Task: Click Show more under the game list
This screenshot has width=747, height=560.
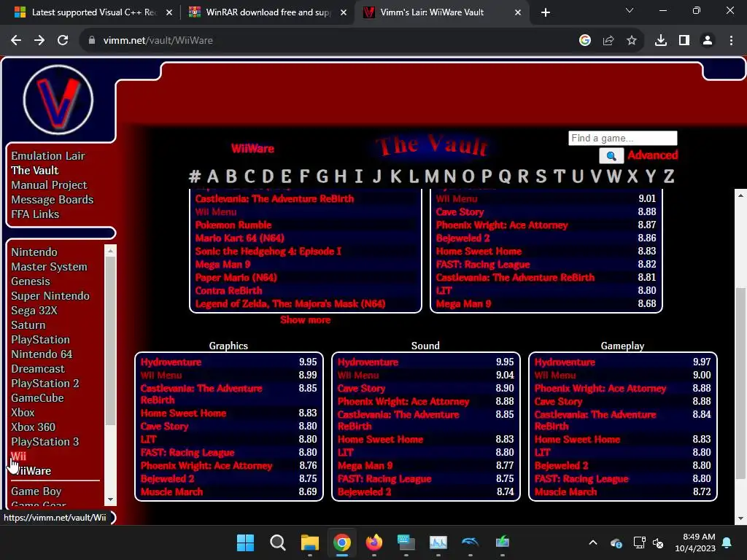Action: pyautogui.click(x=306, y=320)
